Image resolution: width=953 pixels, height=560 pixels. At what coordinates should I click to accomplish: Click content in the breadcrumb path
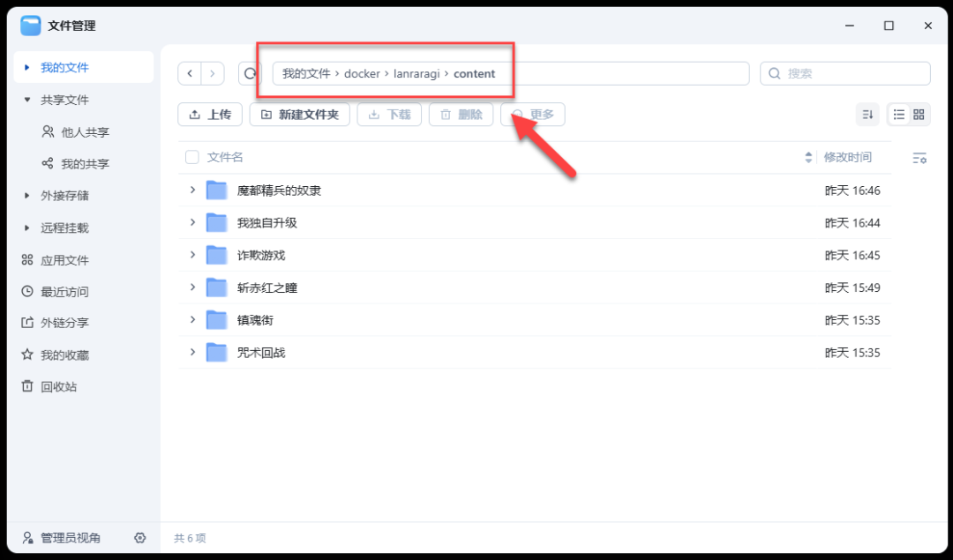(474, 73)
